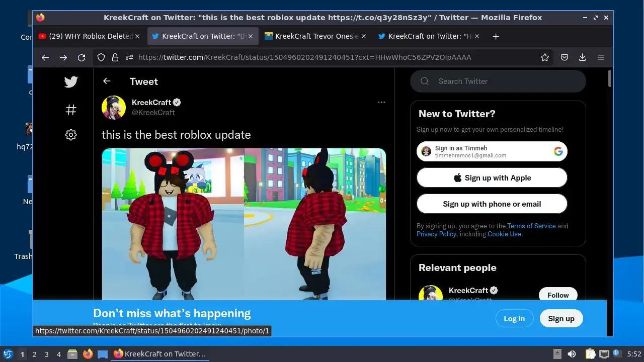
Task: Click Sign up with Apple
Action: (x=492, y=177)
